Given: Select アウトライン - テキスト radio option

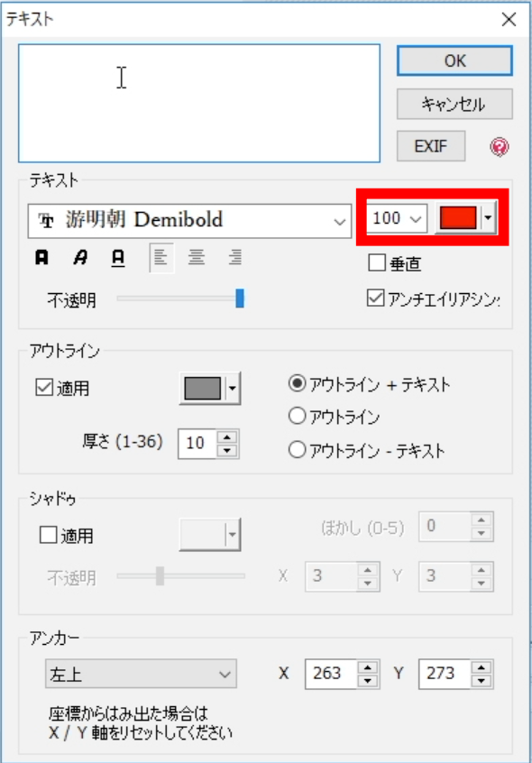Looking at the screenshot, I should click(298, 450).
